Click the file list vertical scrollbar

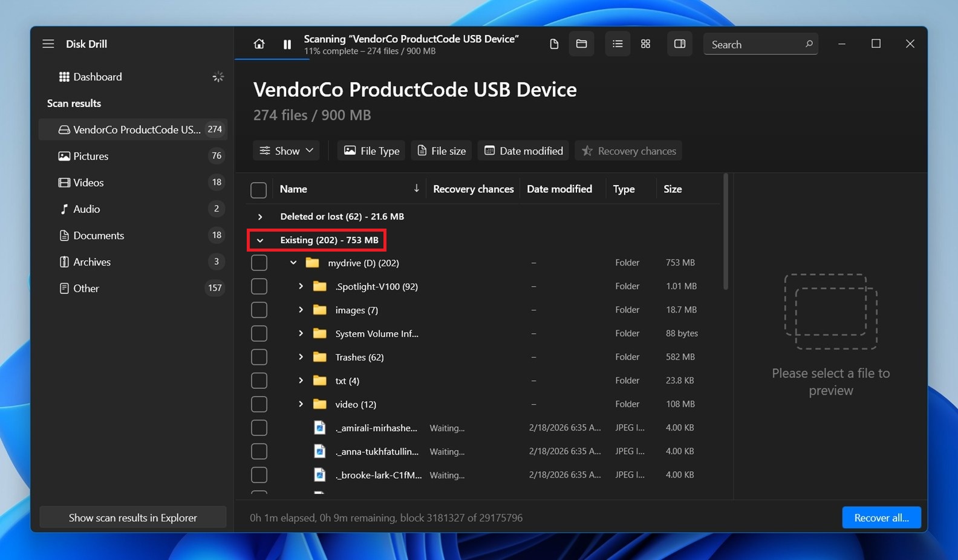725,232
